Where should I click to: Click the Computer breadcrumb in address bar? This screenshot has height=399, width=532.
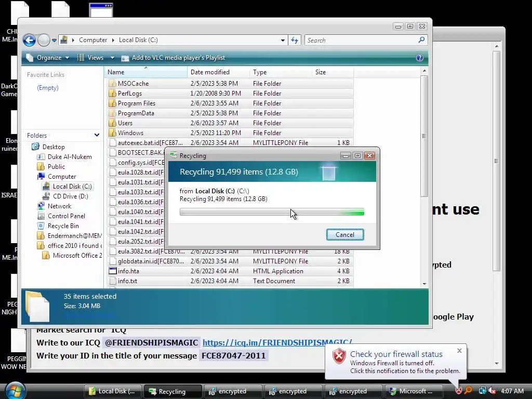93,40
